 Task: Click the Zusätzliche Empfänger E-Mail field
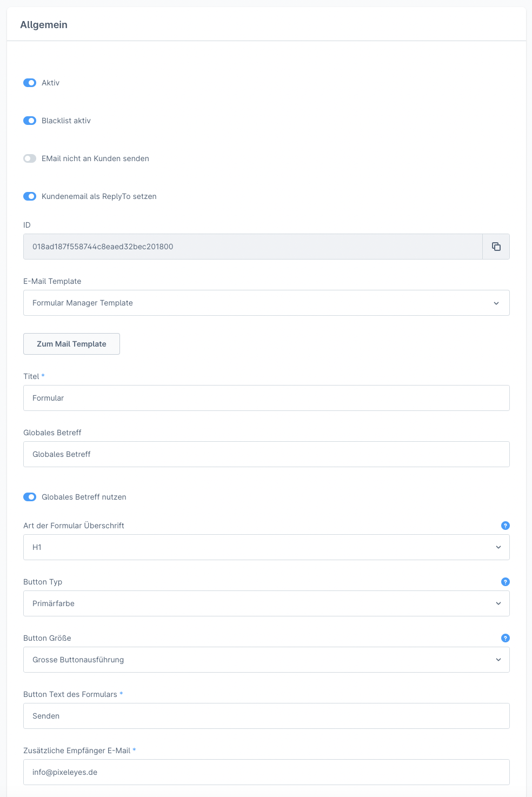pyautogui.click(x=266, y=772)
